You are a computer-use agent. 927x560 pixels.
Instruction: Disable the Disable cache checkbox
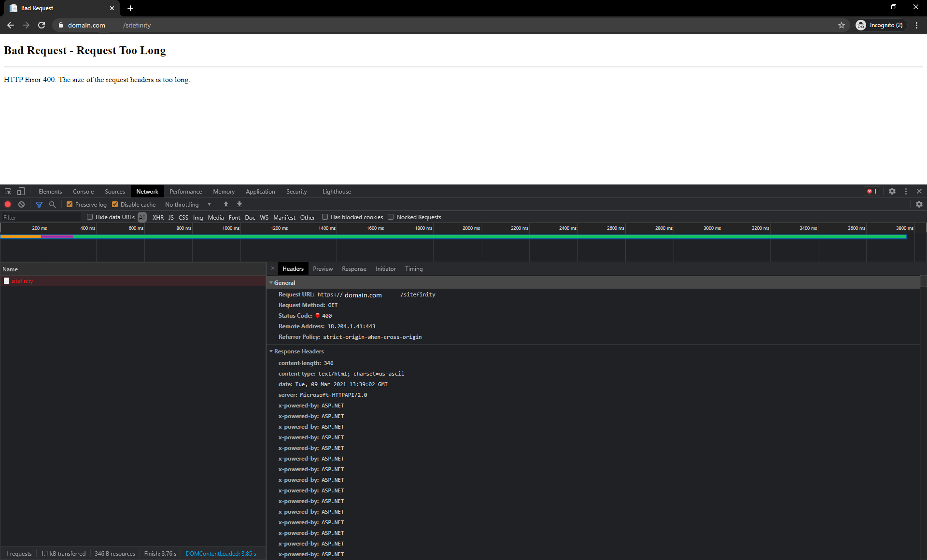[115, 204]
